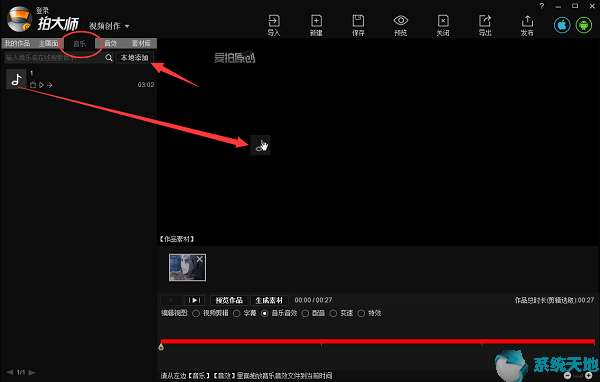Delete music track 1 with trash icon

33,85
